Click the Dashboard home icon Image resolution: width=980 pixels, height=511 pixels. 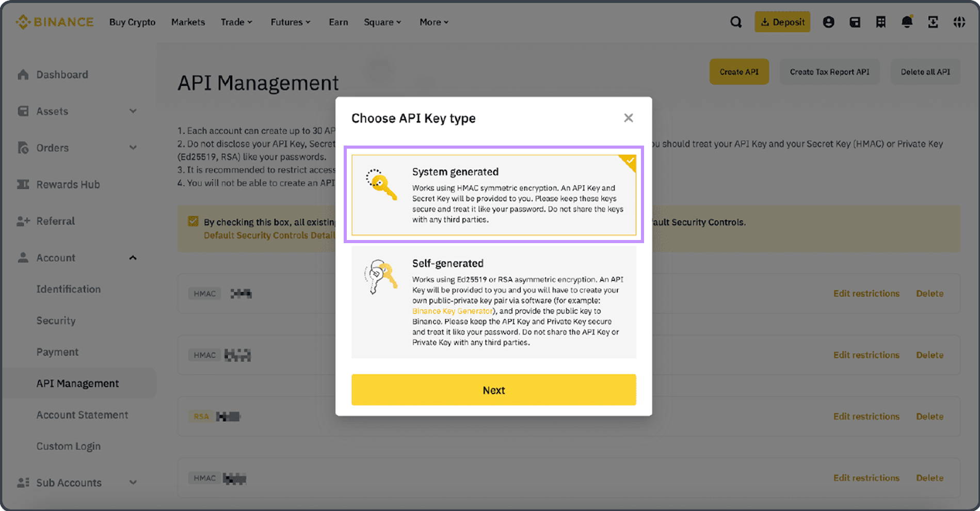(x=23, y=74)
